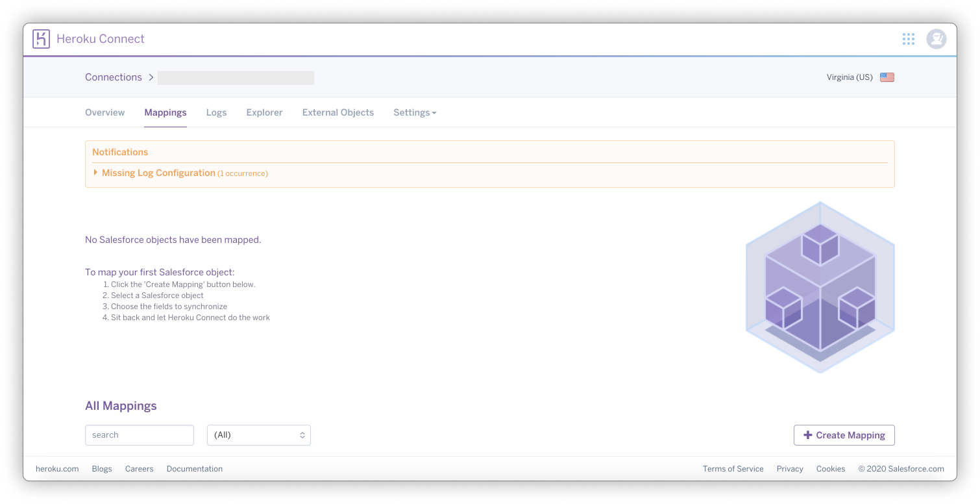This screenshot has height=504, width=980.
Task: Click 'No Salesforce objects have been mapped.' text
Action: tap(173, 240)
